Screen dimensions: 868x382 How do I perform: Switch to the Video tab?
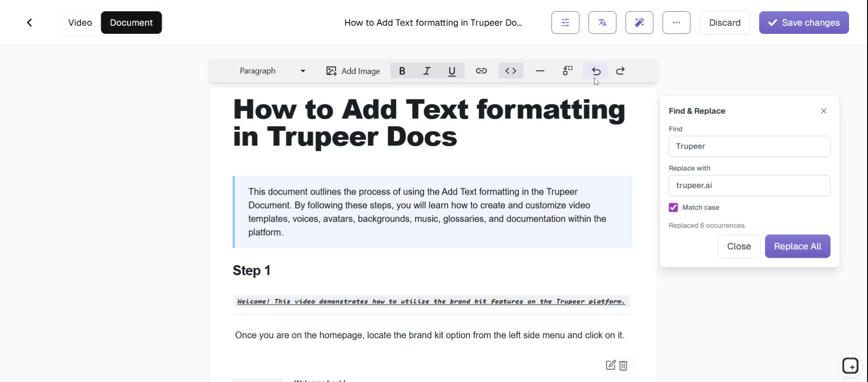click(x=80, y=23)
